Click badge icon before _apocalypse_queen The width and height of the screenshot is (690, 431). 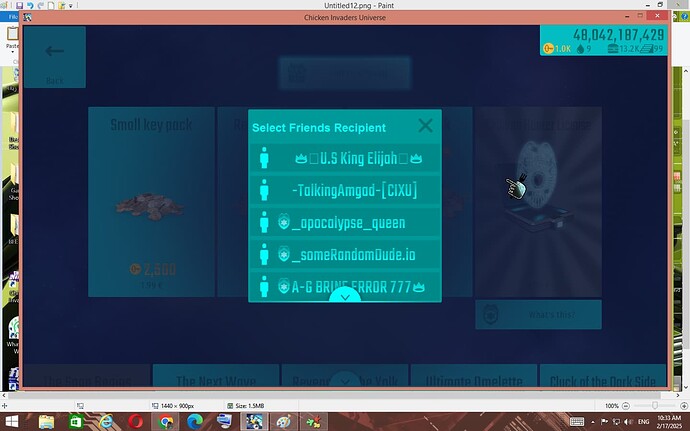tap(284, 222)
